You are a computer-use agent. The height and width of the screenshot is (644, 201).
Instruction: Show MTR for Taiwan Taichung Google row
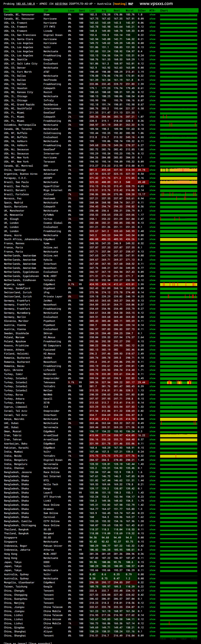(x=152, y=586)
